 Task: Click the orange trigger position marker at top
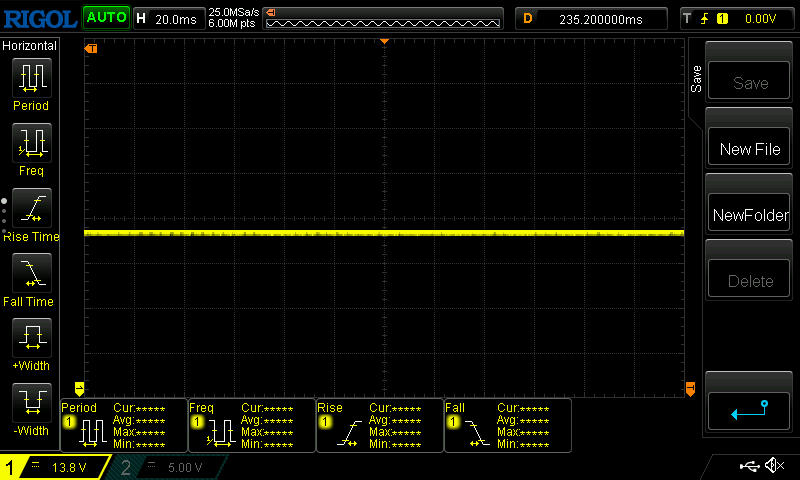tap(384, 42)
